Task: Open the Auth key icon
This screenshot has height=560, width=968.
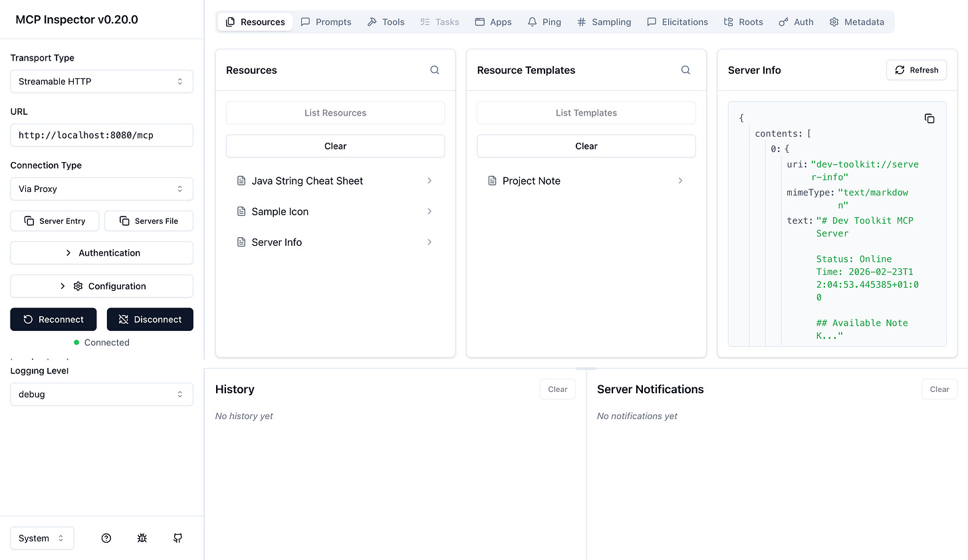Action: click(783, 21)
